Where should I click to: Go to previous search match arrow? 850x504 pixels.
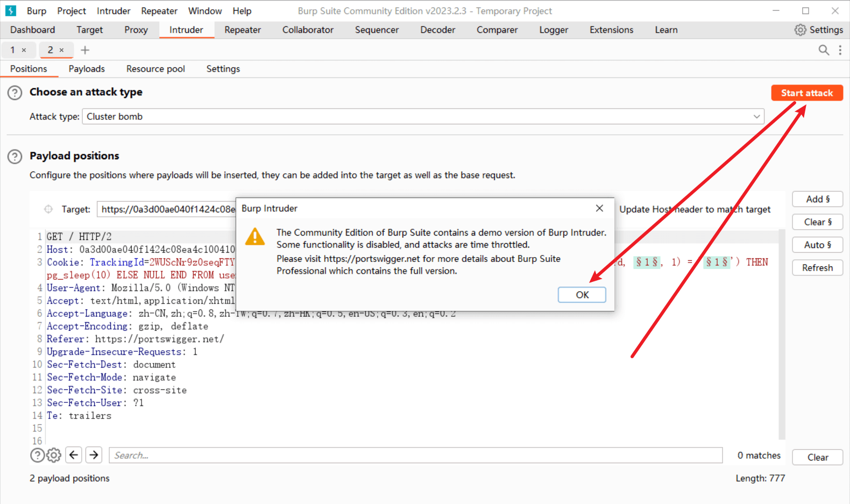click(x=74, y=455)
